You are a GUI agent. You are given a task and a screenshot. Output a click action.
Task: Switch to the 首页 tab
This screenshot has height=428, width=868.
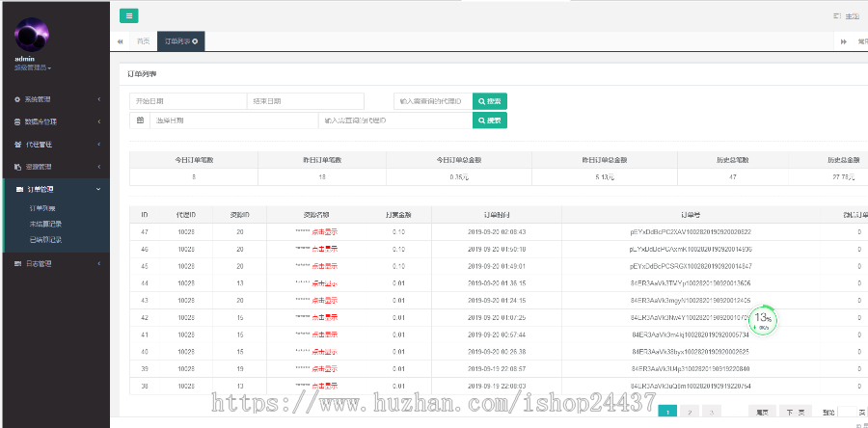pyautogui.click(x=144, y=41)
